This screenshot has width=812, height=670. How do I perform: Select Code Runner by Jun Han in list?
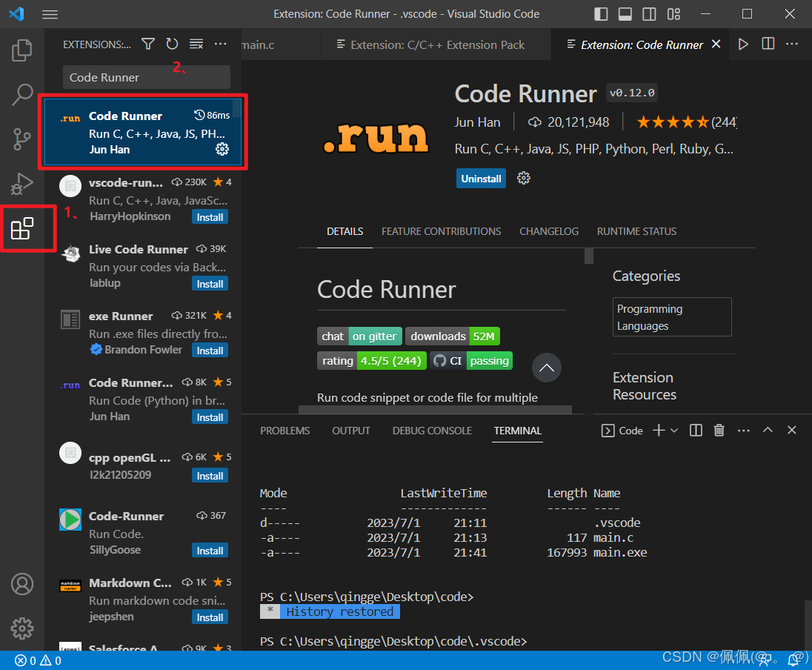(x=143, y=132)
